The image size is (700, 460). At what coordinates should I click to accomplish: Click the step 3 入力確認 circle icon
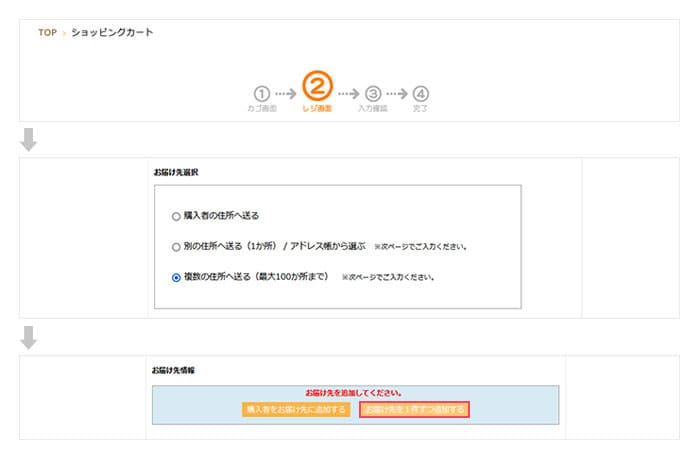coord(373,93)
